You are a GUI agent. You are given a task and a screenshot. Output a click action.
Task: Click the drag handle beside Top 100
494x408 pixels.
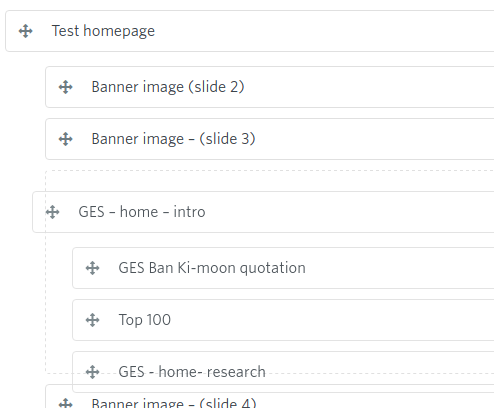pos(93,320)
